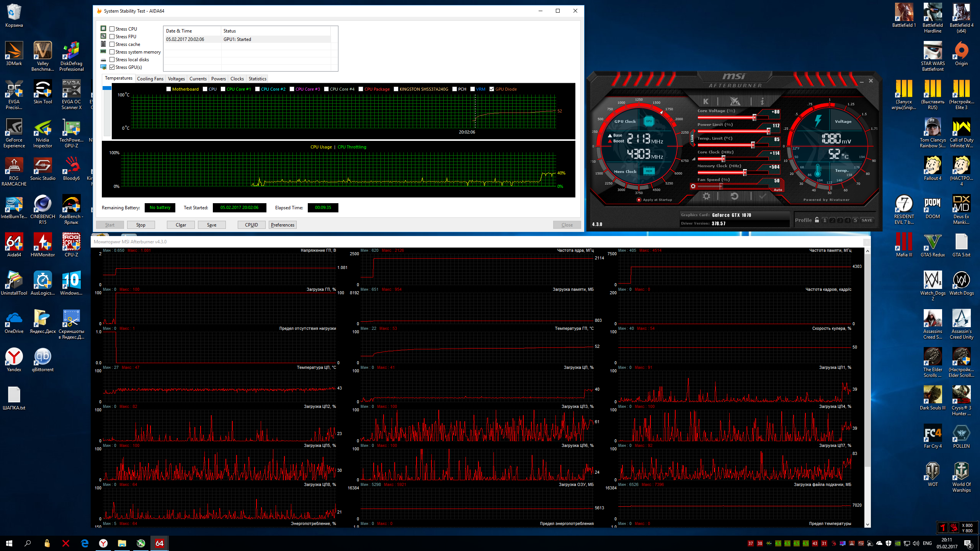The height and width of the screenshot is (551, 980).
Task: Click the profile lock icon
Action: [x=817, y=220]
